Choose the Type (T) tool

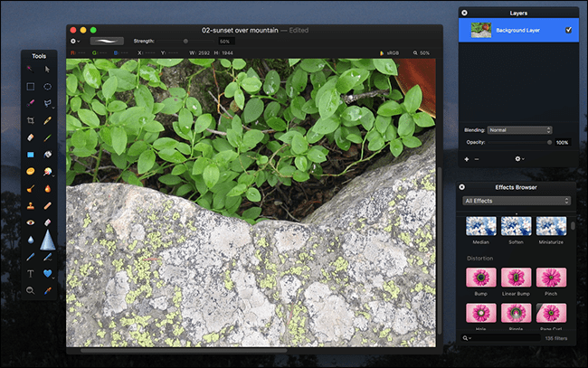(30, 273)
